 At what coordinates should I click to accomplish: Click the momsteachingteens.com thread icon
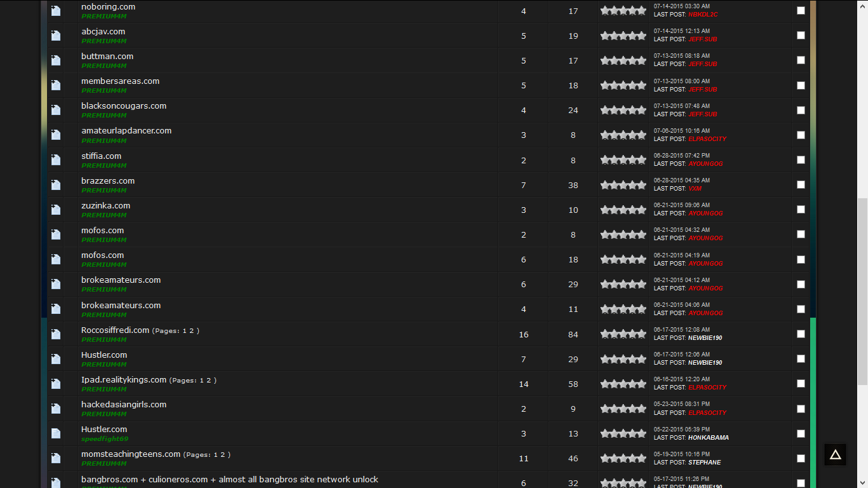coord(56,458)
